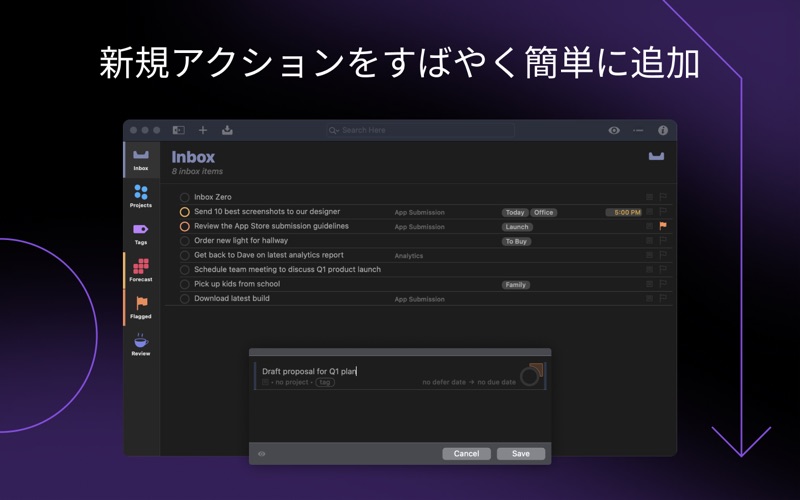Open note icon on Review App Store row

649,226
